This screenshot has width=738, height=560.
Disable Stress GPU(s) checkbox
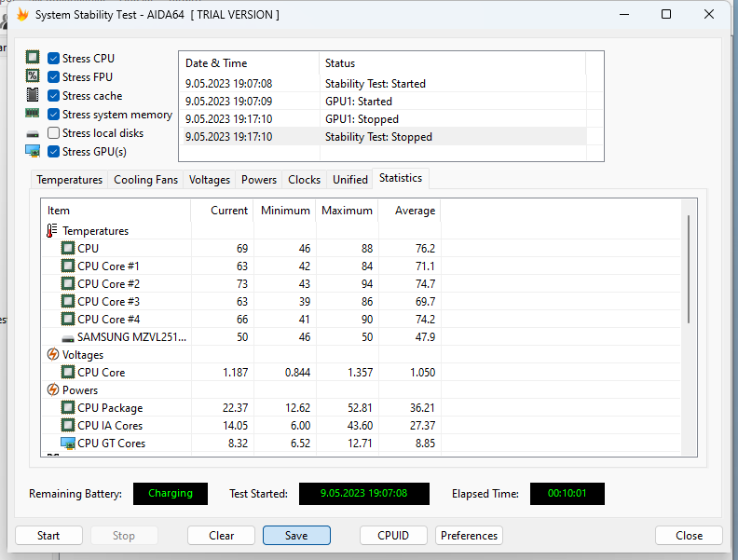[54, 152]
